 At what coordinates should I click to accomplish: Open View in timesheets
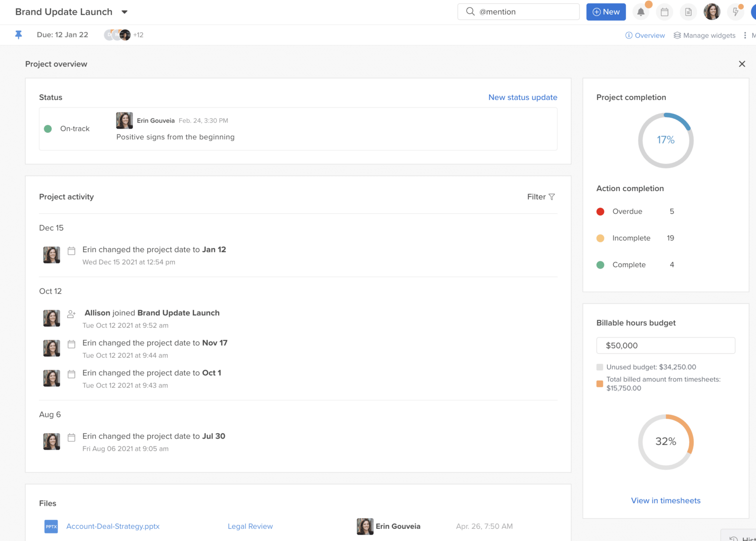tap(665, 500)
